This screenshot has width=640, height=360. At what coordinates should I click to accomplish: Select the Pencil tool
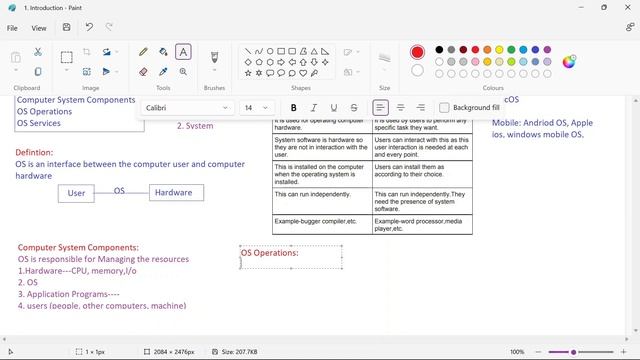pos(143,52)
